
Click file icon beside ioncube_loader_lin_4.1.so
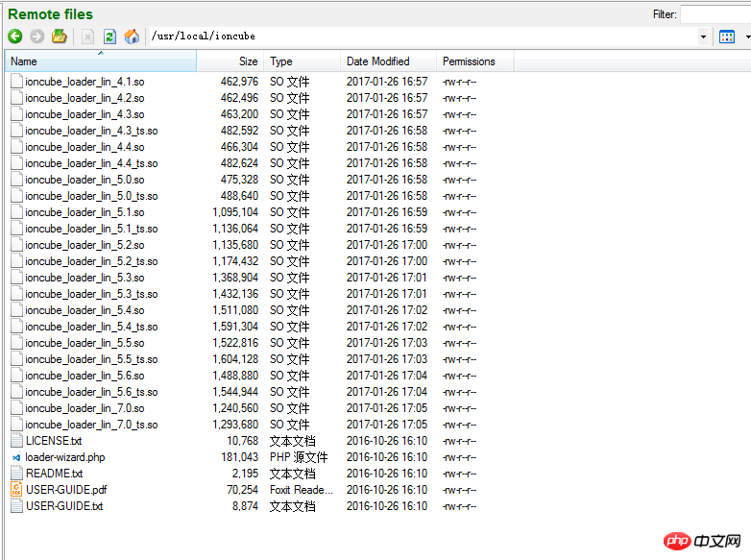tap(16, 82)
